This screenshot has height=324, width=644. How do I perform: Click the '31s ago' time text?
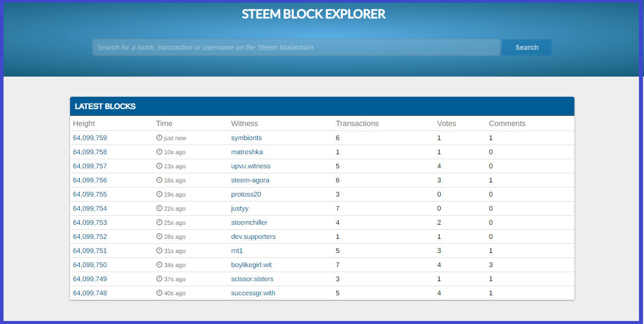pos(175,251)
